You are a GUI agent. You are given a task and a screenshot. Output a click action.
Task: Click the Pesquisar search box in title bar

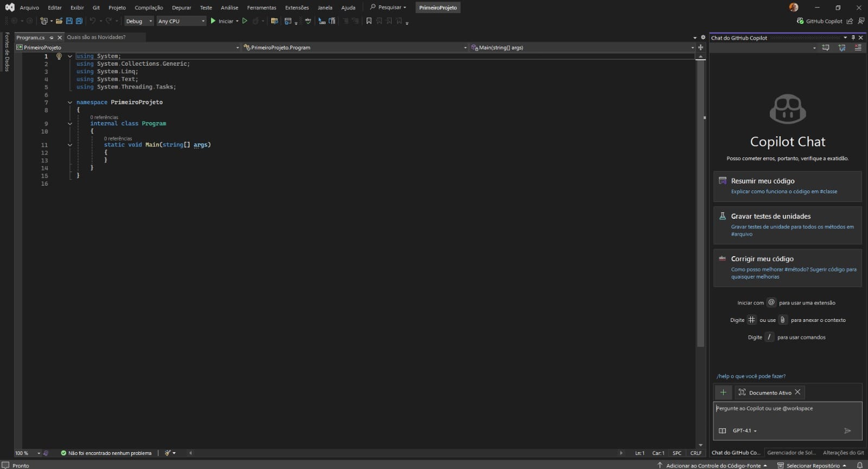[388, 8]
